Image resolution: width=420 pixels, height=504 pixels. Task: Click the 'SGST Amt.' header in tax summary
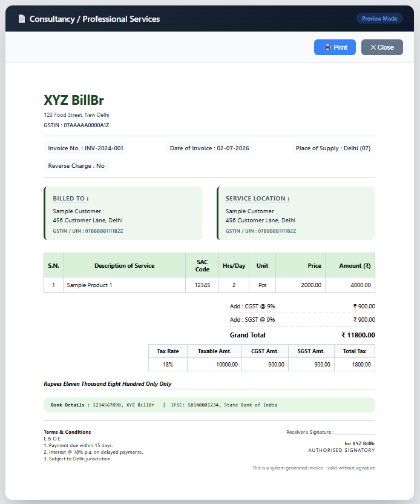[311, 351]
